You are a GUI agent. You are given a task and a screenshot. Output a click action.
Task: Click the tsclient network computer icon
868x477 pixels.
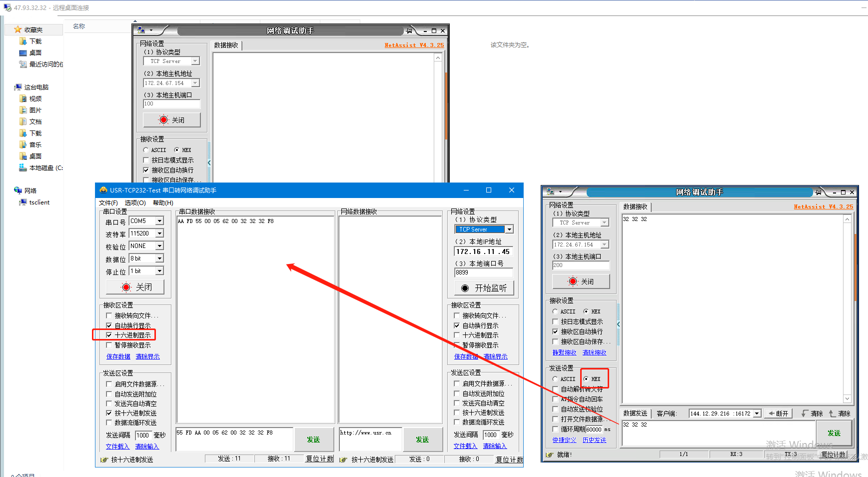click(22, 202)
